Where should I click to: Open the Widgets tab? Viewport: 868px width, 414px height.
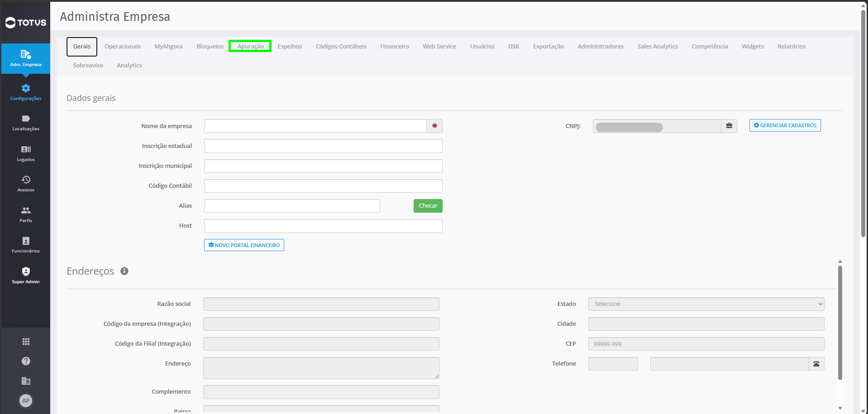(753, 47)
